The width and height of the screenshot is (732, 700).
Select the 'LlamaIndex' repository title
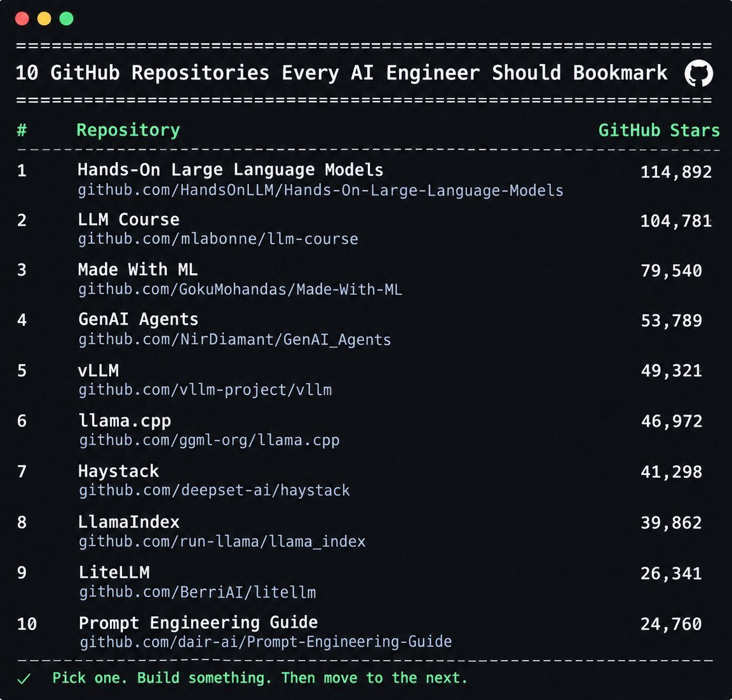click(129, 522)
